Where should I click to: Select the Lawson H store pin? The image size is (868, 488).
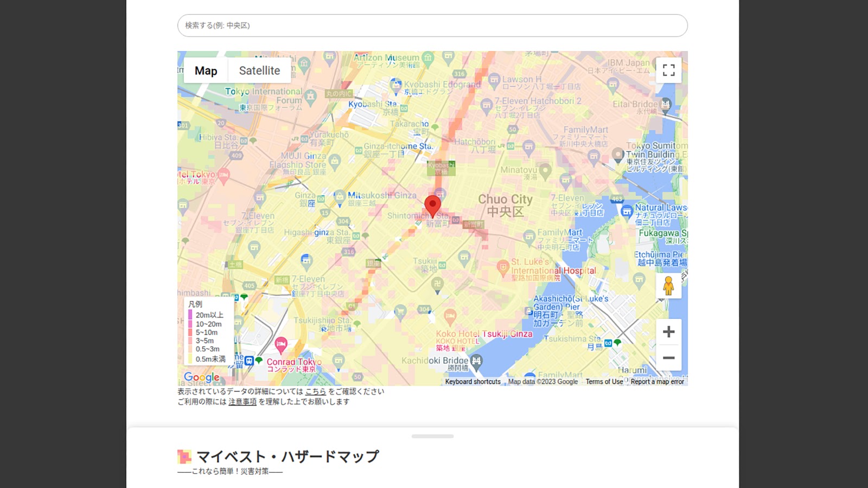point(494,81)
